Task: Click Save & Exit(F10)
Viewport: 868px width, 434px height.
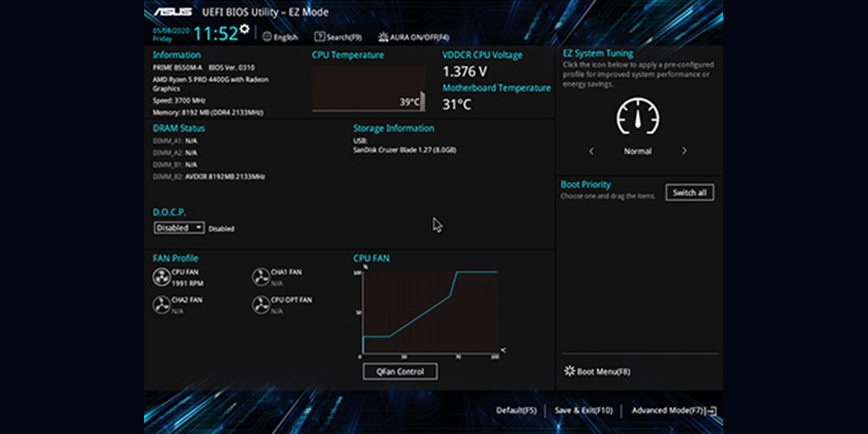Action: [x=583, y=410]
